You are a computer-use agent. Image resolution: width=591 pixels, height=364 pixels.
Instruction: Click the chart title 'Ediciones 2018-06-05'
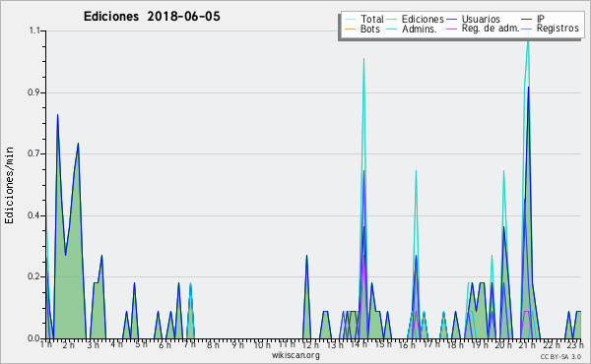(x=152, y=17)
